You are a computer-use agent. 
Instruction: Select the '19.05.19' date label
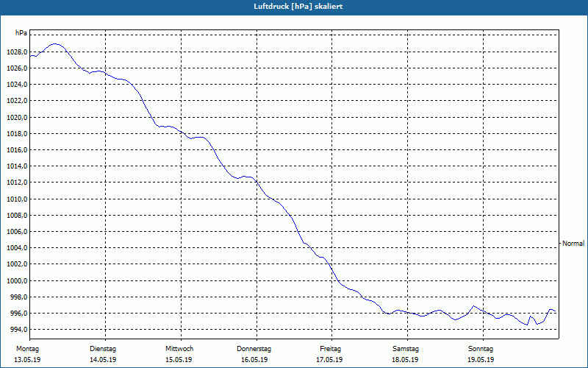[x=481, y=360]
